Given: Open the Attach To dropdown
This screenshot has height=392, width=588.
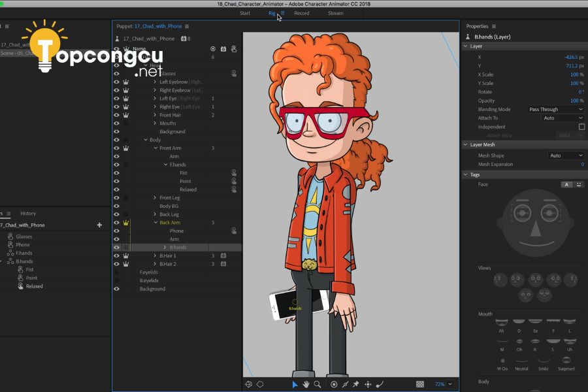Looking at the screenshot, I should tap(563, 118).
